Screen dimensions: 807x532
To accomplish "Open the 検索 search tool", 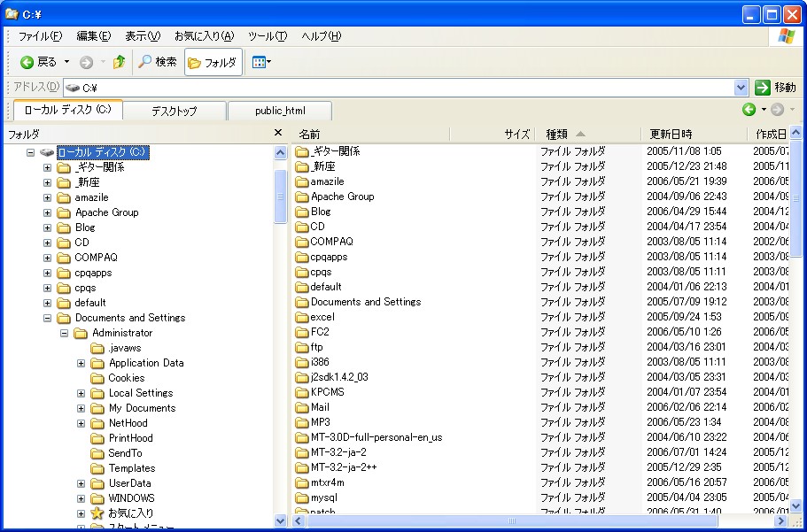I will [158, 62].
